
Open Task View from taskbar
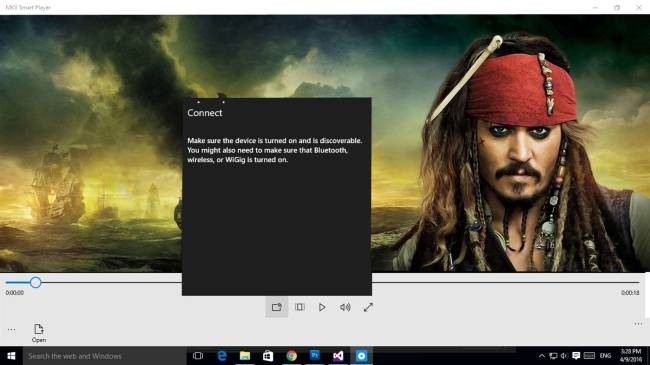click(x=198, y=356)
